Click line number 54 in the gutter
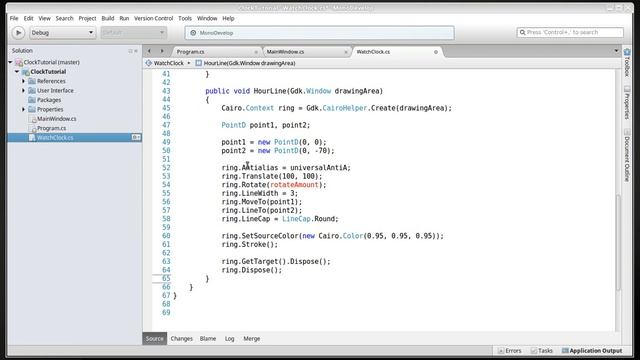Image resolution: width=640 pixels, height=360 pixels. point(166,185)
